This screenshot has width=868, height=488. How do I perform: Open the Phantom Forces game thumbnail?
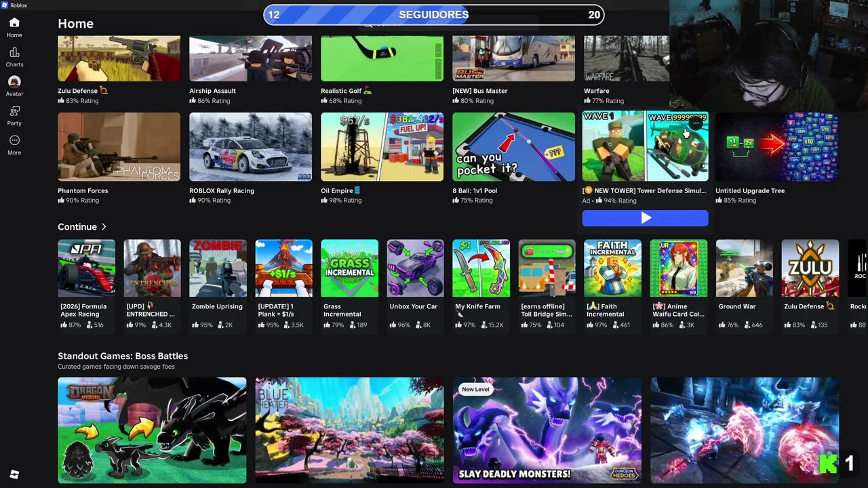[119, 147]
